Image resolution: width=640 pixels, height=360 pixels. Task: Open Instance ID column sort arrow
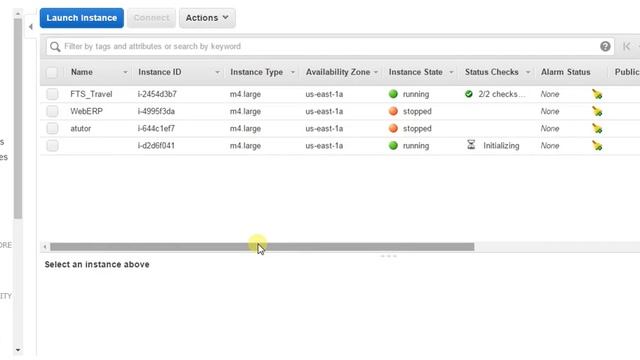pyautogui.click(x=218, y=73)
